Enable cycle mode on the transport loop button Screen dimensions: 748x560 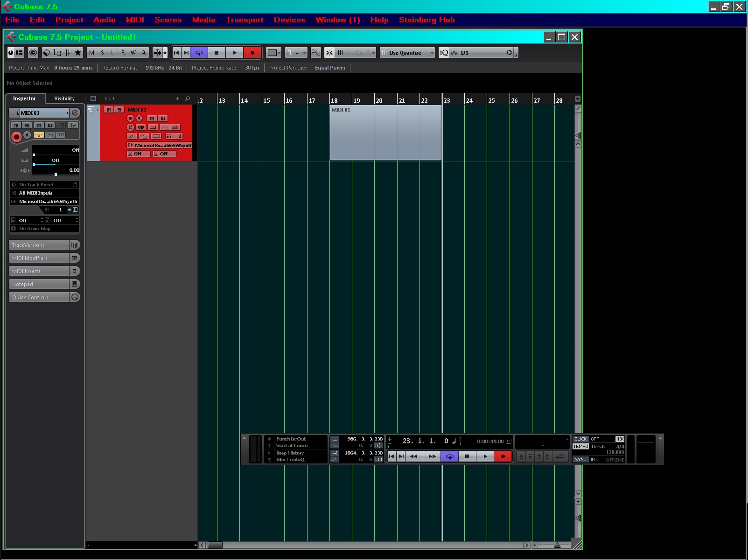click(x=449, y=456)
